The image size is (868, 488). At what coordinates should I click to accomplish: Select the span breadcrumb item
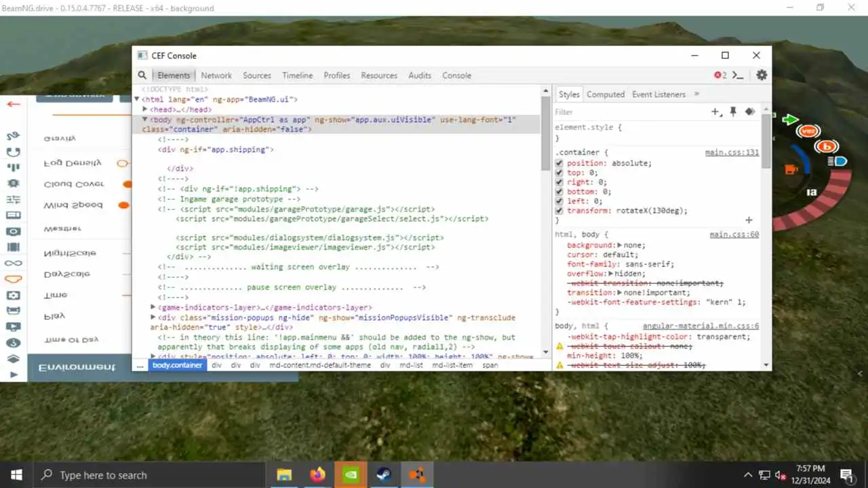click(x=490, y=365)
